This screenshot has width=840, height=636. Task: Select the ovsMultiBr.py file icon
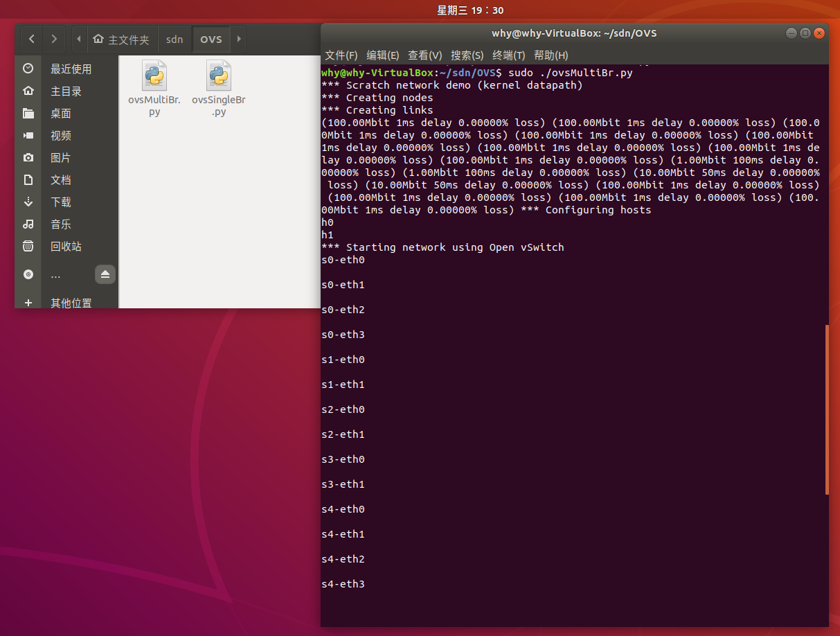tap(154, 76)
